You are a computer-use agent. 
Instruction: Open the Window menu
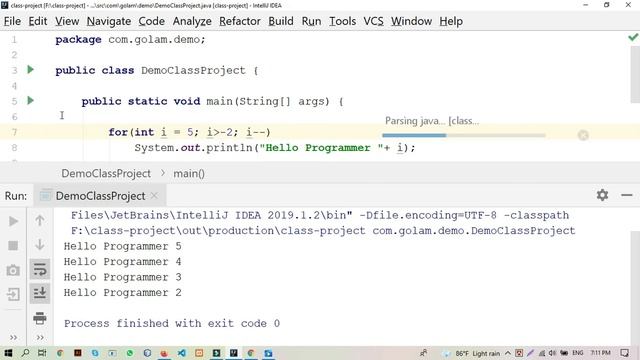(411, 21)
